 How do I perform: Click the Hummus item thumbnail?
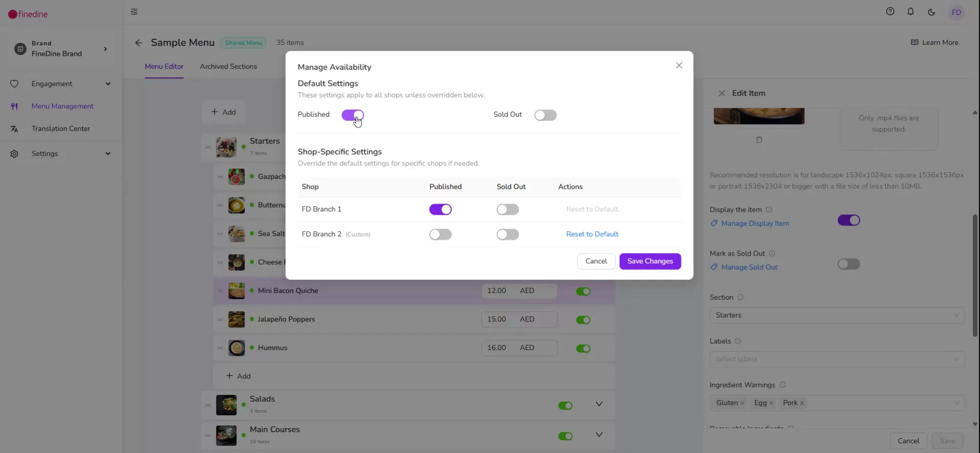236,348
